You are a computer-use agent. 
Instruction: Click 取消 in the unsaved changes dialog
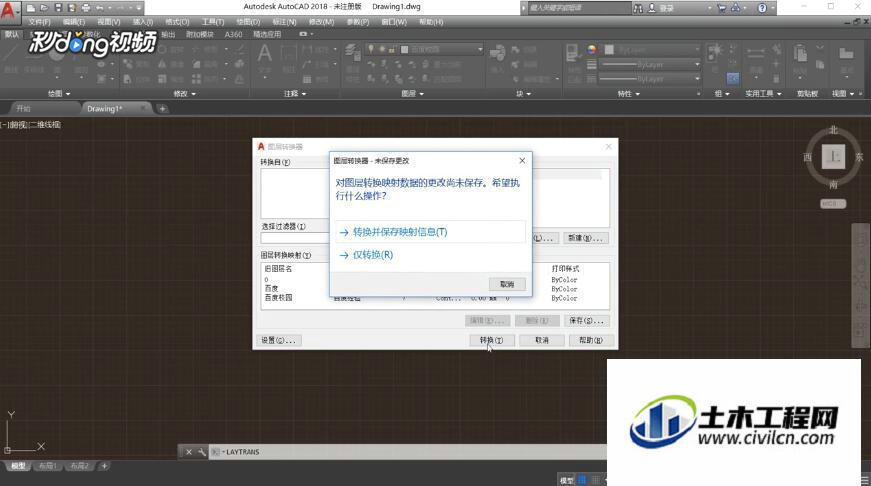click(x=507, y=284)
